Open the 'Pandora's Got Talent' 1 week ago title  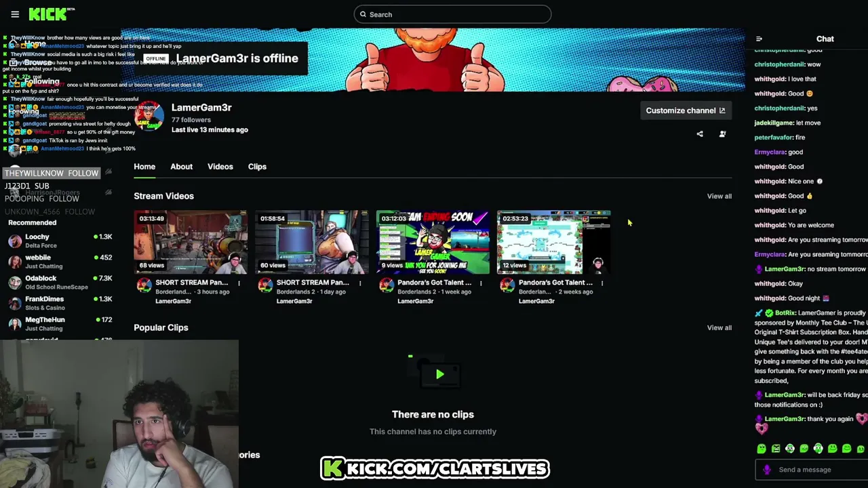[434, 283]
